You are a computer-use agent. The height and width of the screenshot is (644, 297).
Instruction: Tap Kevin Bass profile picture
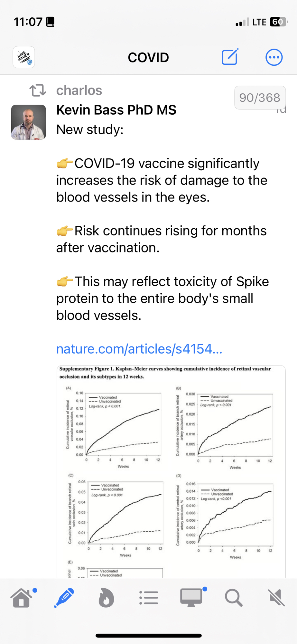click(x=29, y=122)
